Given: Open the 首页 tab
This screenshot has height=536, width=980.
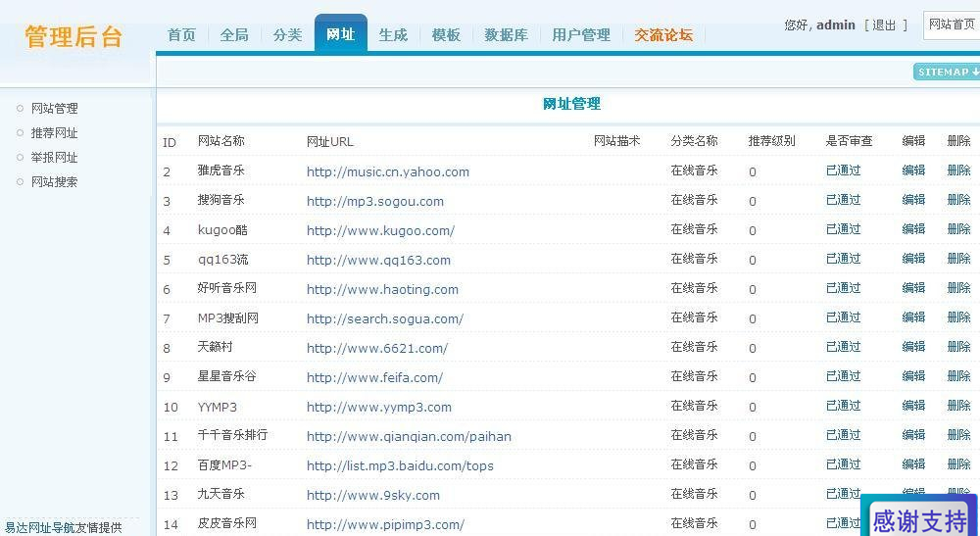Looking at the screenshot, I should (x=181, y=35).
